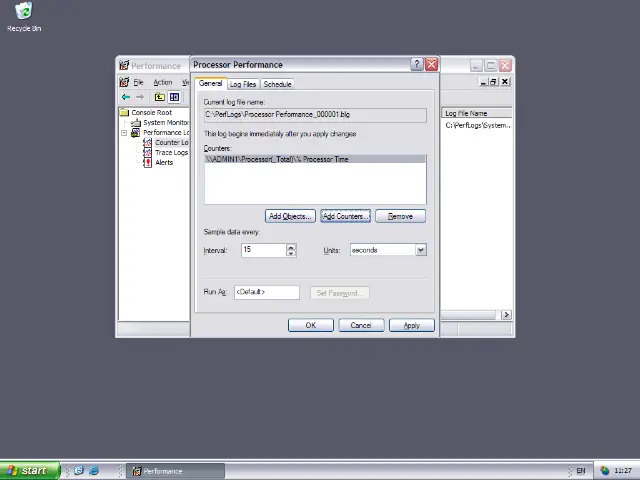Collapse the Performance Logs tree node
This screenshot has width=640, height=480.
[x=125, y=132]
